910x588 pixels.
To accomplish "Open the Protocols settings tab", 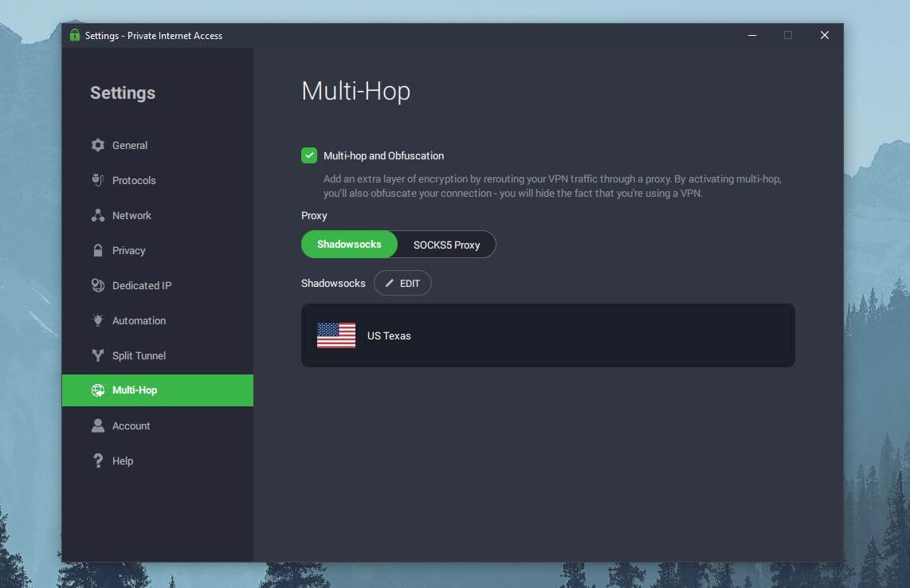I will 158,180.
